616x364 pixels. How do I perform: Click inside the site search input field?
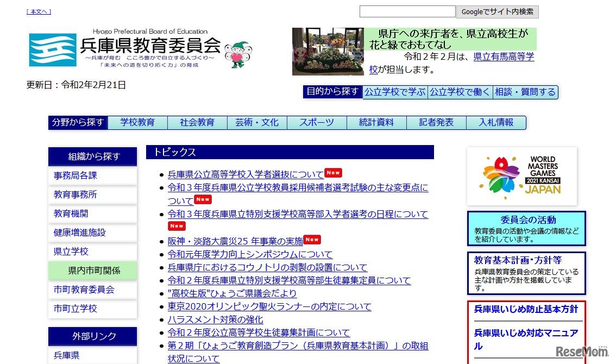click(407, 11)
